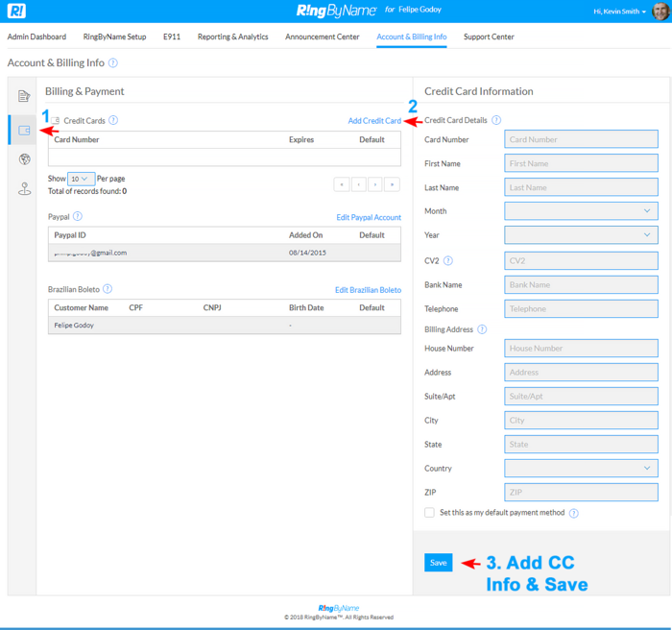
Task: Open the Support Center tab
Action: (489, 36)
